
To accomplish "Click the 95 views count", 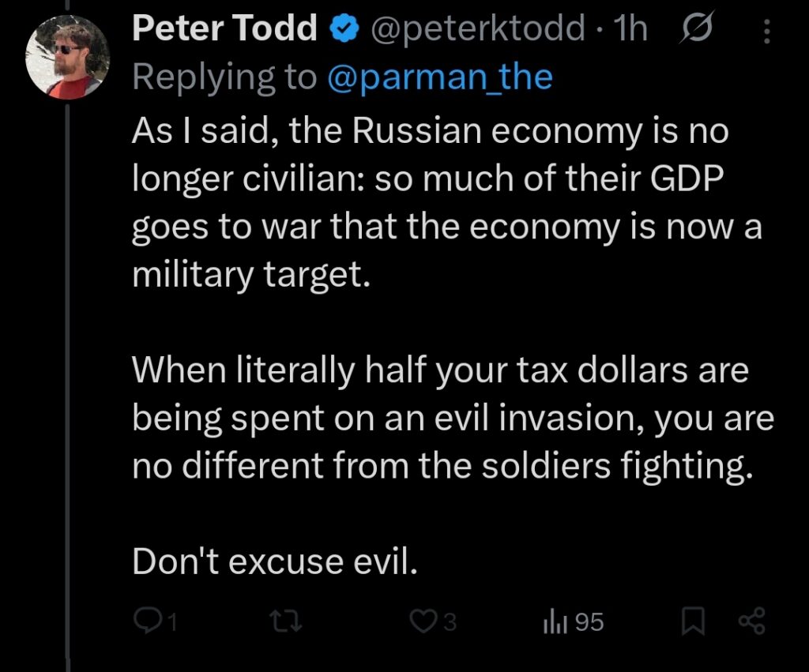I will (589, 622).
